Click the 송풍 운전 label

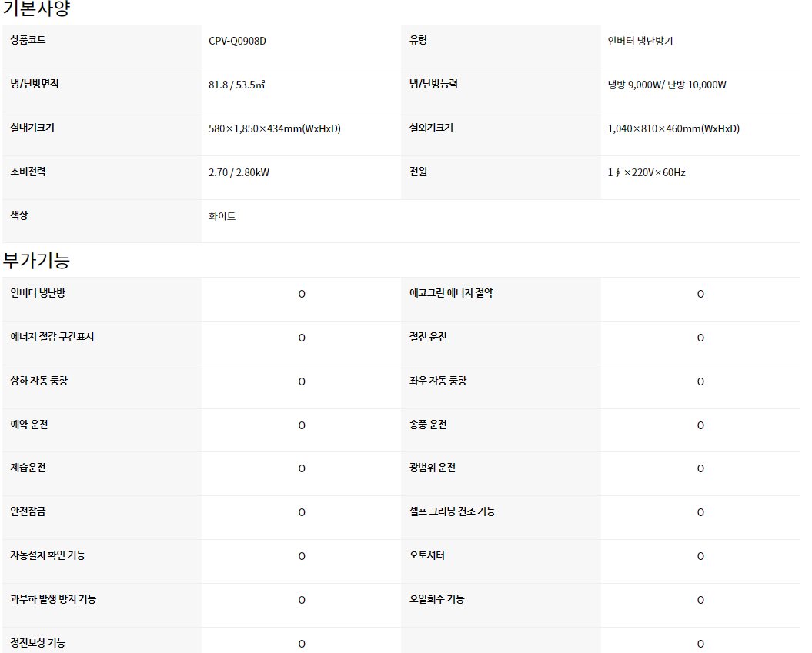pyautogui.click(x=428, y=425)
